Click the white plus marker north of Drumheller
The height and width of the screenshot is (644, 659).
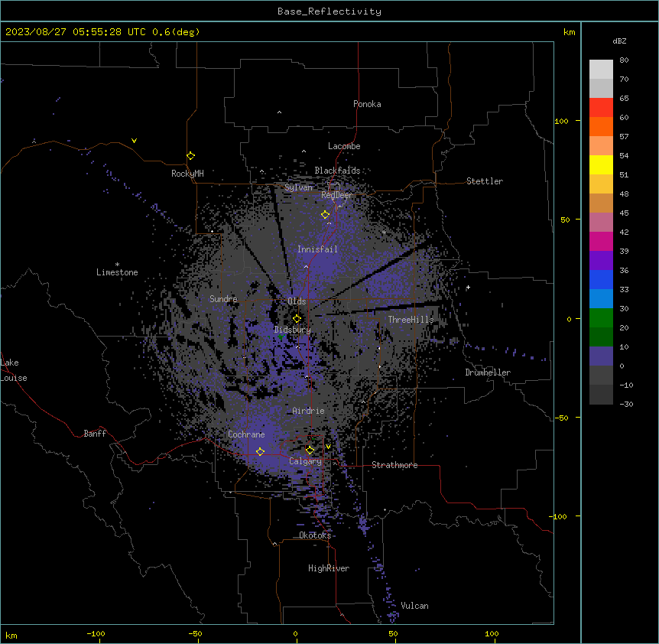pos(468,288)
